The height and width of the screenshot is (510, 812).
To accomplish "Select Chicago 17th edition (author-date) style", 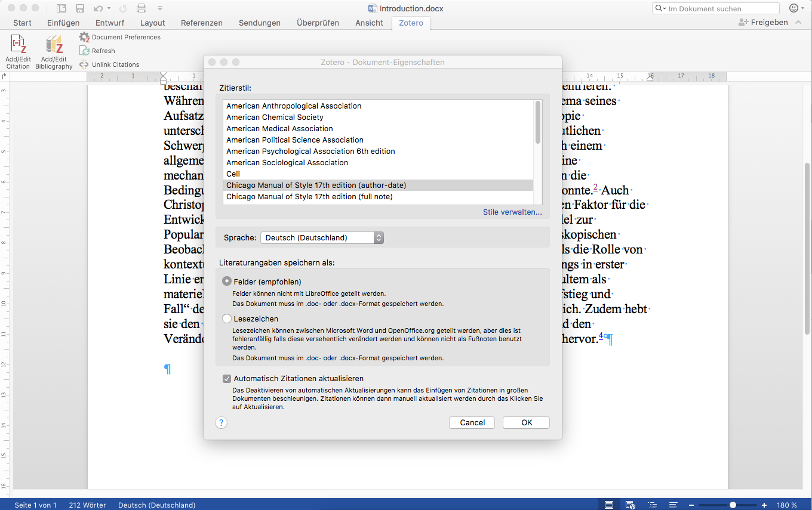I will 379,185.
